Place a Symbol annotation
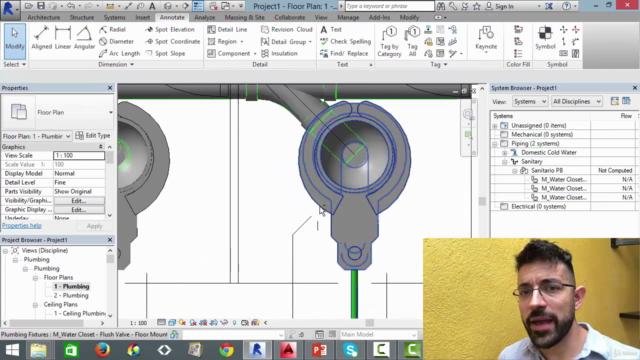This screenshot has width=640, height=360. [x=545, y=38]
